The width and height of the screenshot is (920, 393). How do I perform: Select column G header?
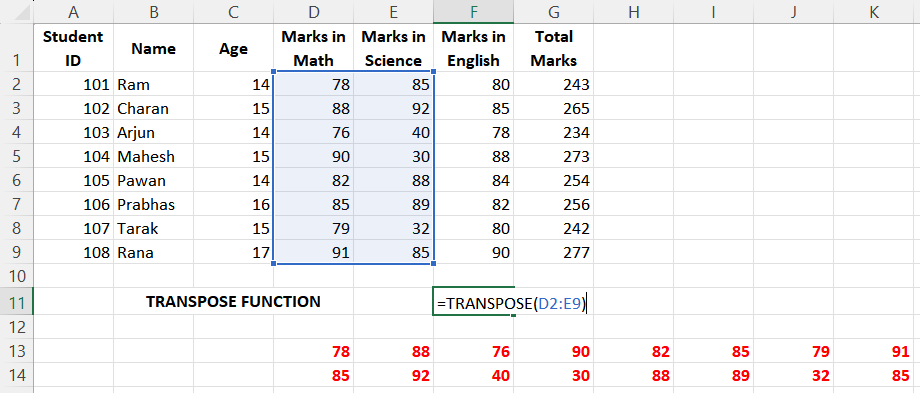(x=553, y=12)
